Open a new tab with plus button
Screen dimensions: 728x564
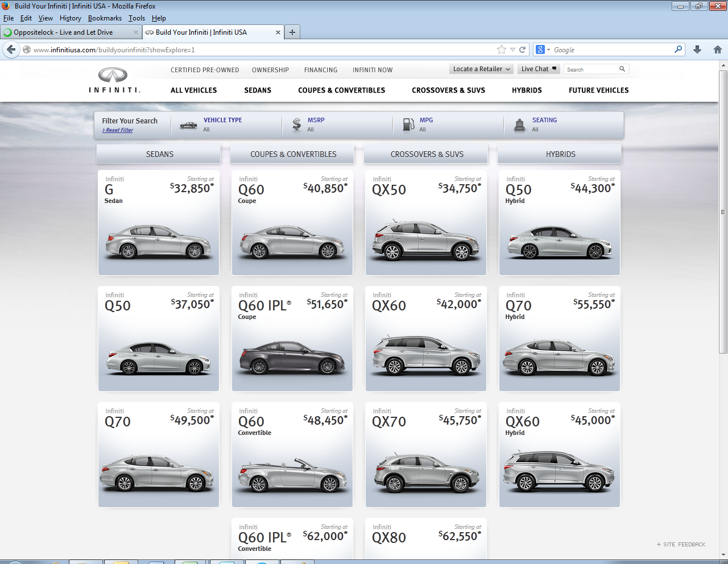click(x=292, y=32)
